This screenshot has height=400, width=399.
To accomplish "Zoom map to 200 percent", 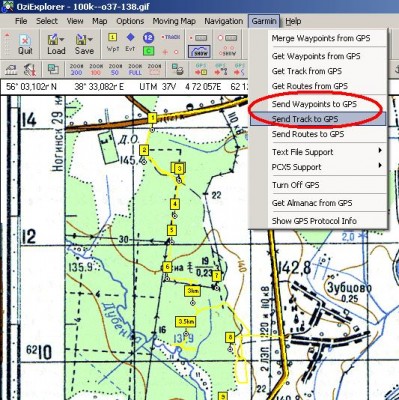I will 76,69.
